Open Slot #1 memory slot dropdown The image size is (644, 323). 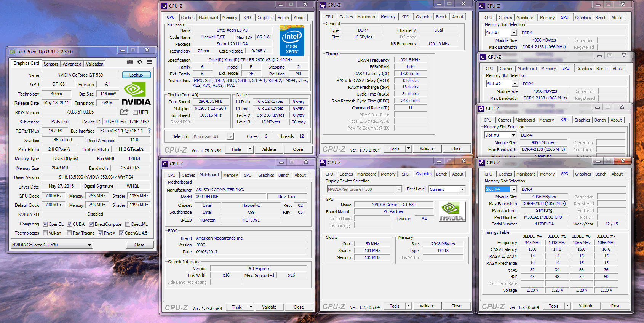tap(501, 33)
